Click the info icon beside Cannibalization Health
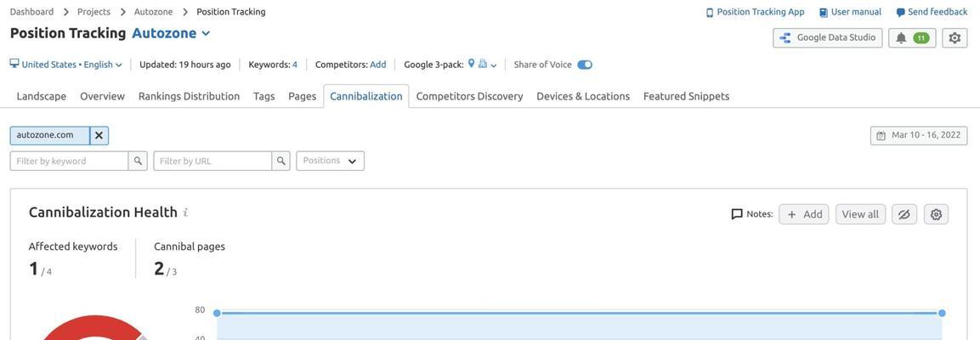 [185, 212]
